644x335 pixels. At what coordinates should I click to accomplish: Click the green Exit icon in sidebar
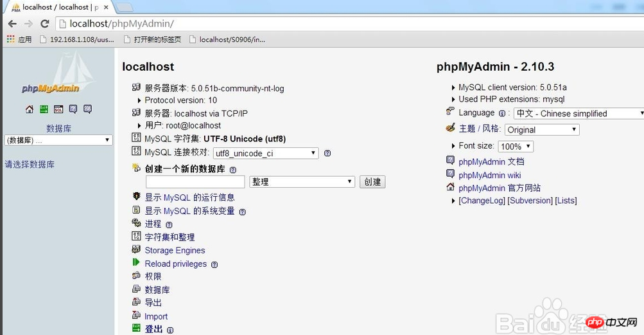(x=44, y=109)
